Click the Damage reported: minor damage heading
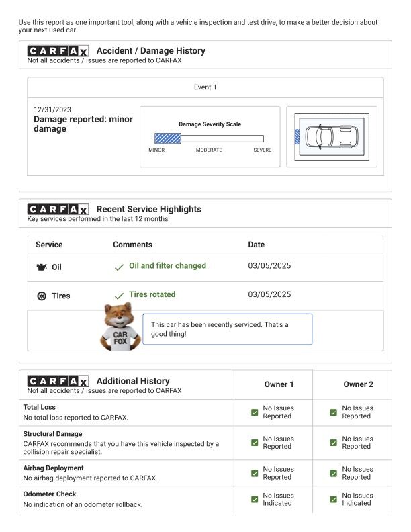Image resolution: width=411 pixels, height=532 pixels. (x=83, y=124)
